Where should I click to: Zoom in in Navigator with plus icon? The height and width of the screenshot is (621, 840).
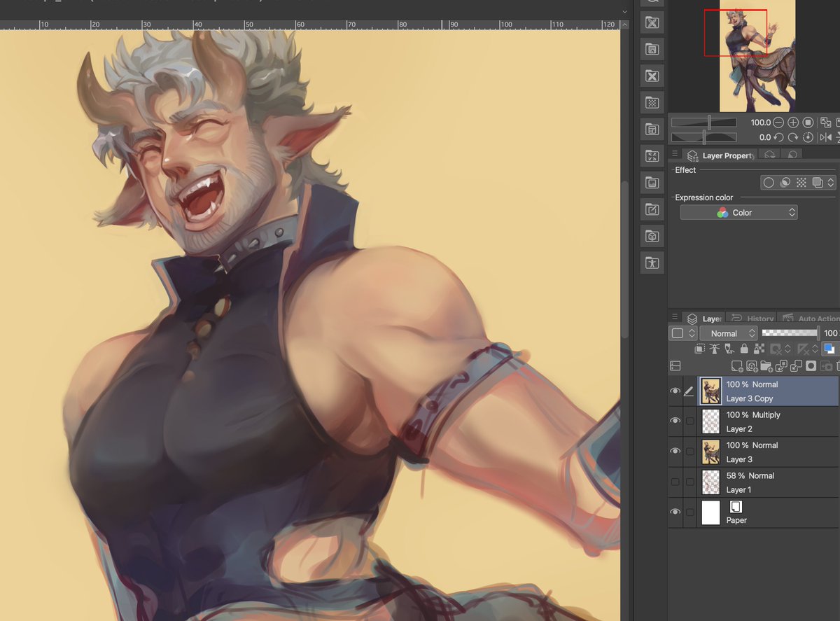click(793, 123)
